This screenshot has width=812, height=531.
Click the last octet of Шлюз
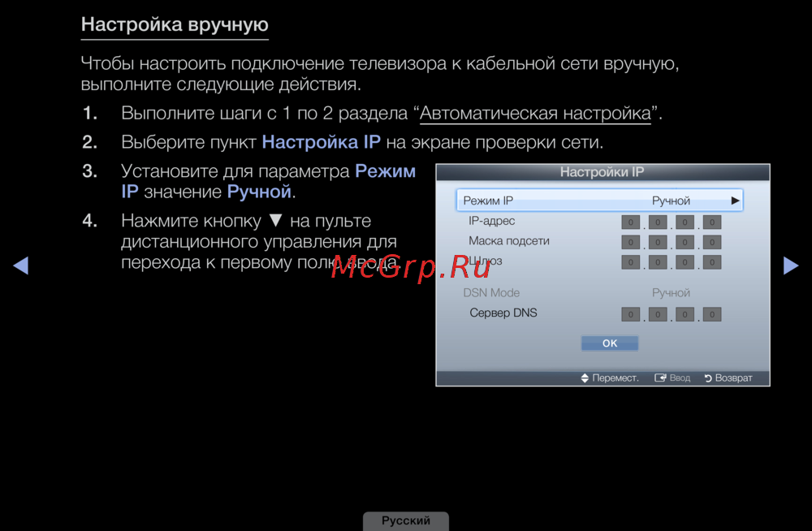coord(712,262)
